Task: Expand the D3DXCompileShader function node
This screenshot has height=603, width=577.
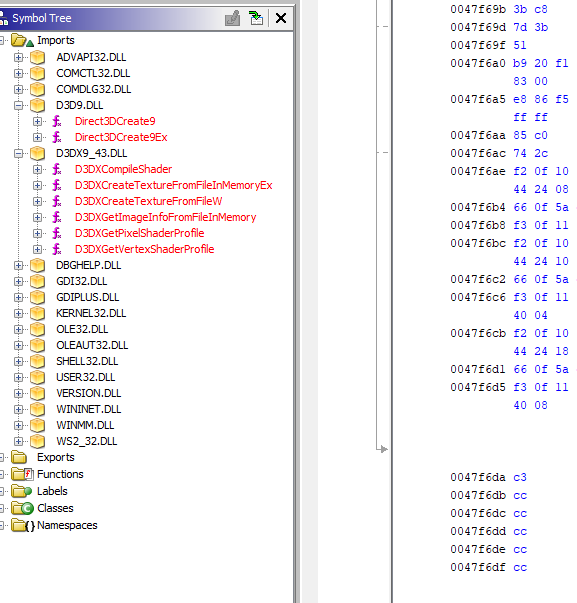Action: coord(37,169)
